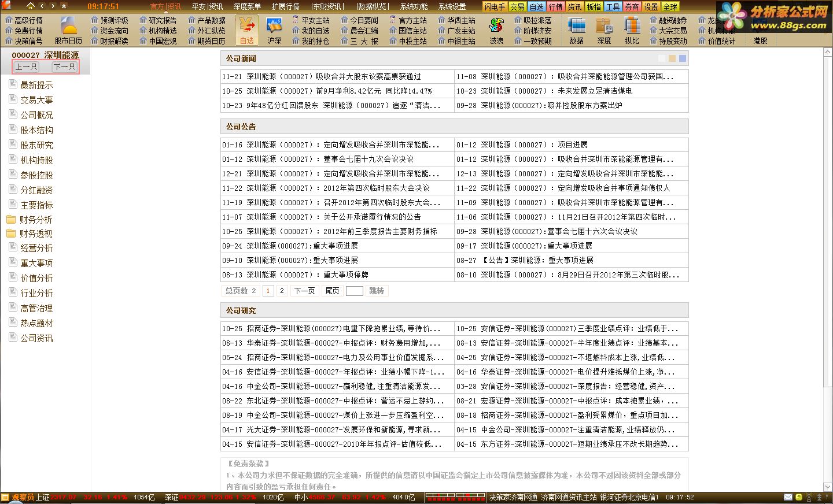Open 高级行情 toolbar item
The height and width of the screenshot is (504, 833).
24,20
